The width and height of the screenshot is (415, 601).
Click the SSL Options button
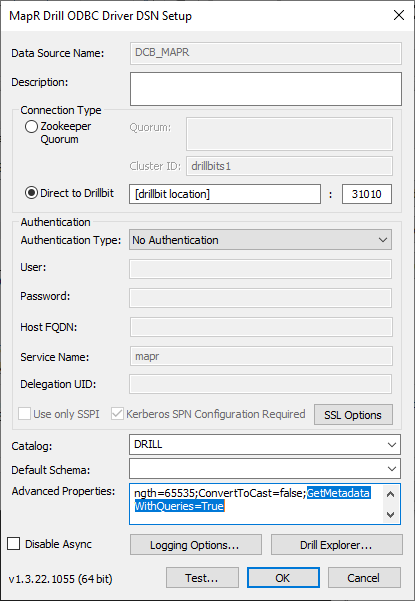click(353, 415)
